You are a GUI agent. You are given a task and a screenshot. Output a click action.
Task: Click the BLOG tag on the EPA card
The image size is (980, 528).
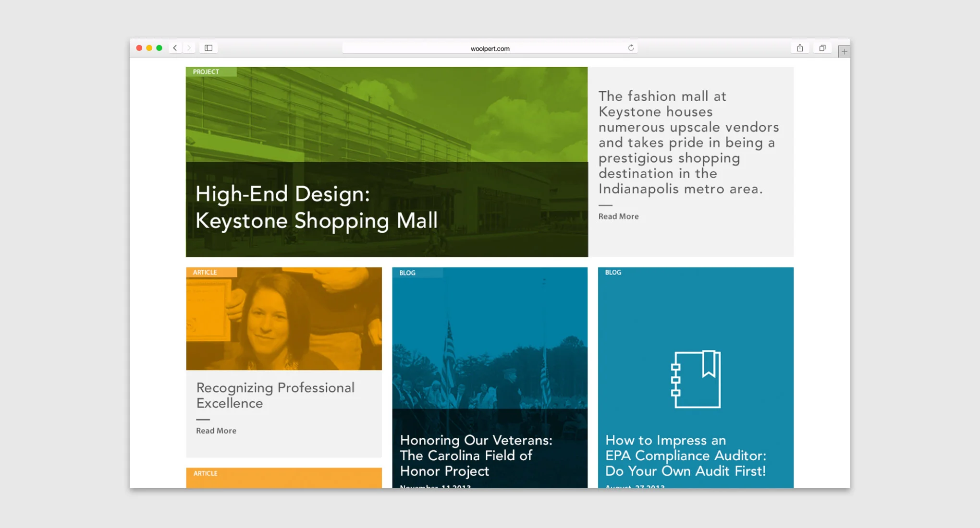pos(613,272)
